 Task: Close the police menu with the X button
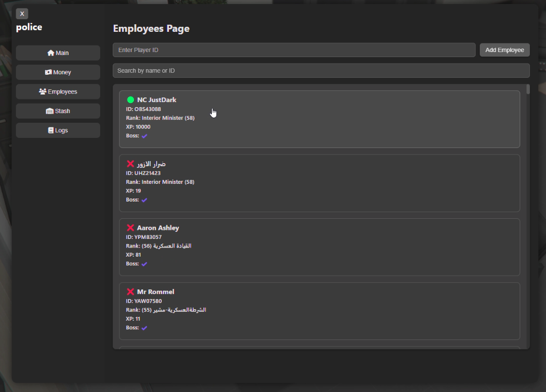[22, 14]
